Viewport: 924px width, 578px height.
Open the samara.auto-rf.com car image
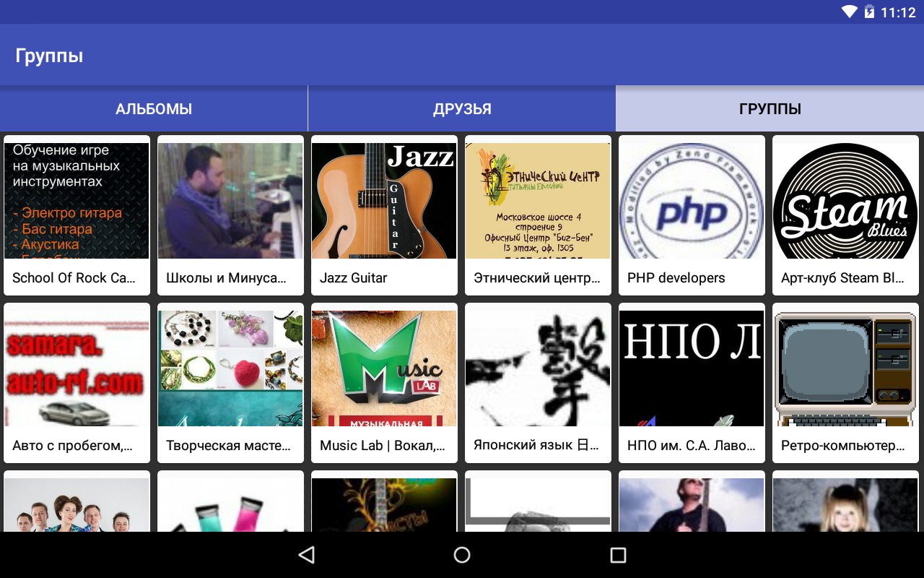77,368
